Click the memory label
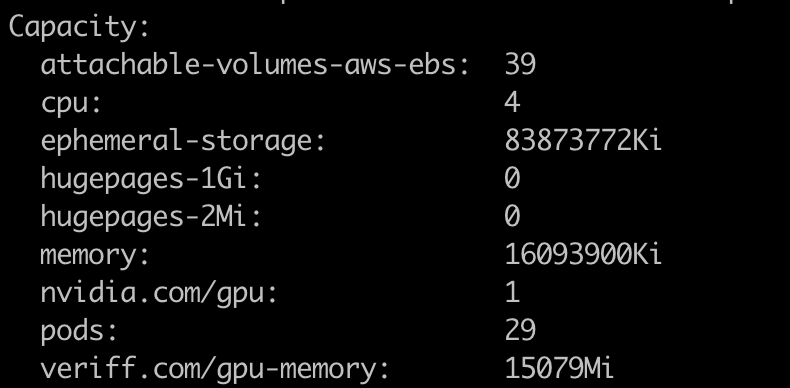The width and height of the screenshot is (790, 388). point(95,256)
